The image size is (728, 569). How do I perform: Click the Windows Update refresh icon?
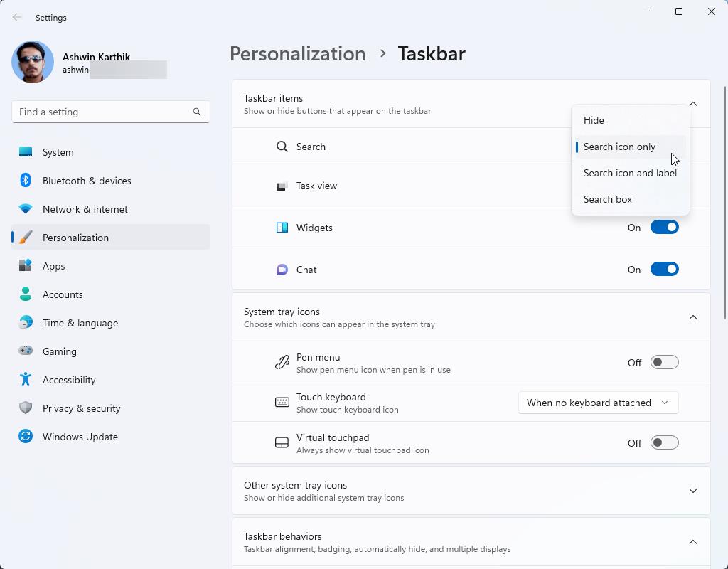click(x=26, y=436)
